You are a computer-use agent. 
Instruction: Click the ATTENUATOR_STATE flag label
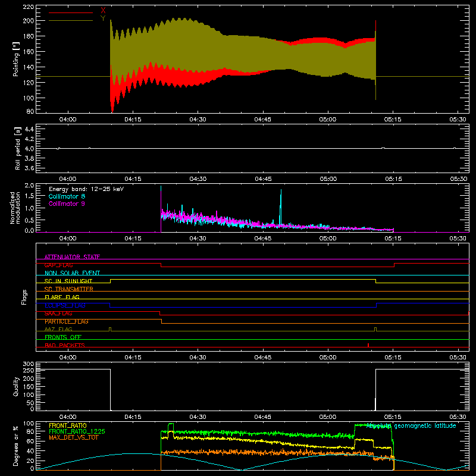72,257
